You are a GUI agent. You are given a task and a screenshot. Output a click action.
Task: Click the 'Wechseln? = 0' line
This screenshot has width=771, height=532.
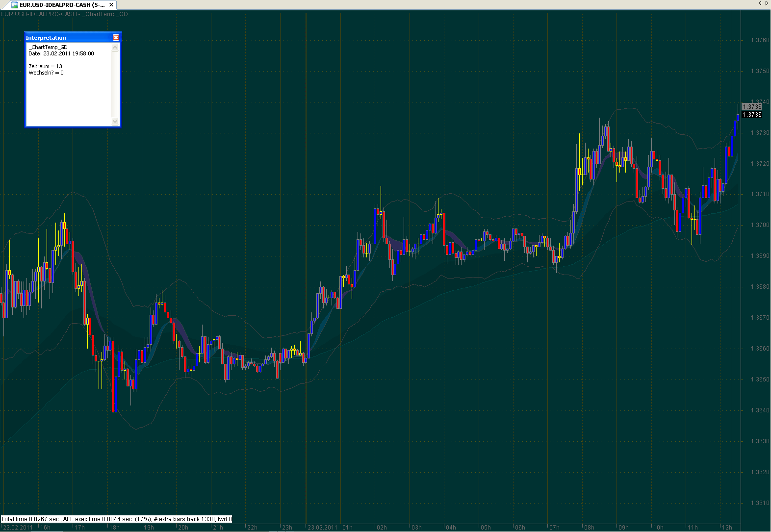click(46, 73)
